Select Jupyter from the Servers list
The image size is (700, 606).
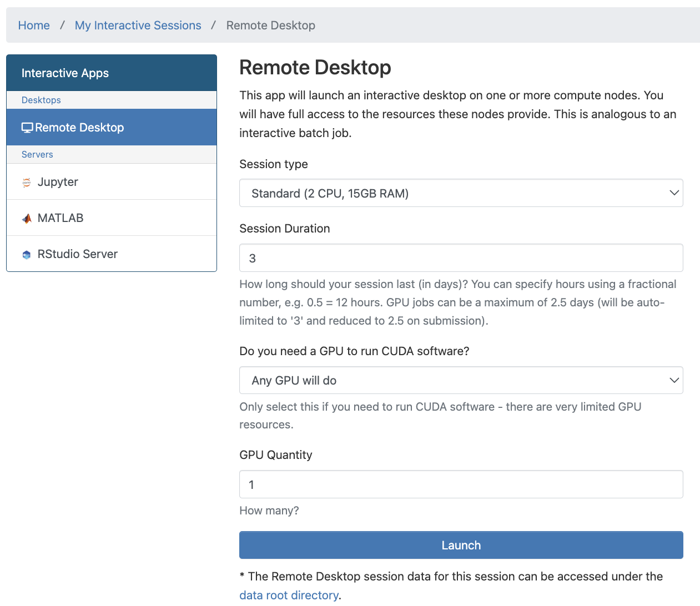57,181
